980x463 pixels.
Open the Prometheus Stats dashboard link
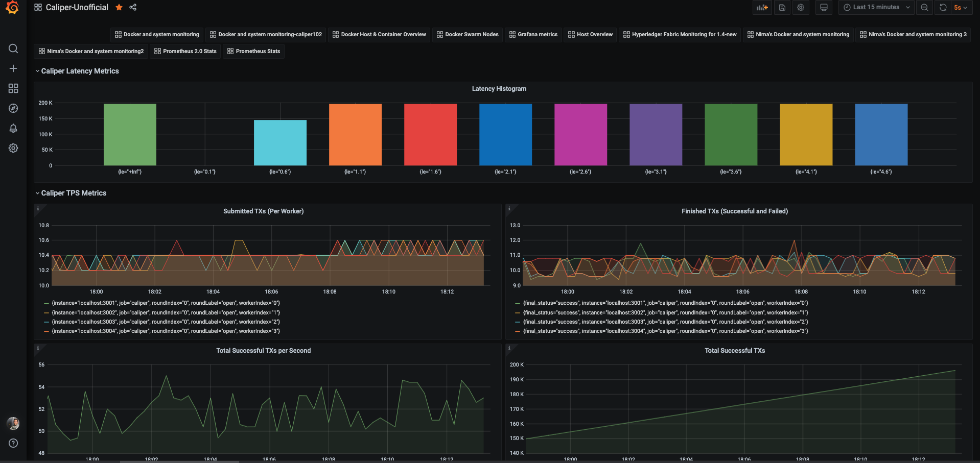253,51
